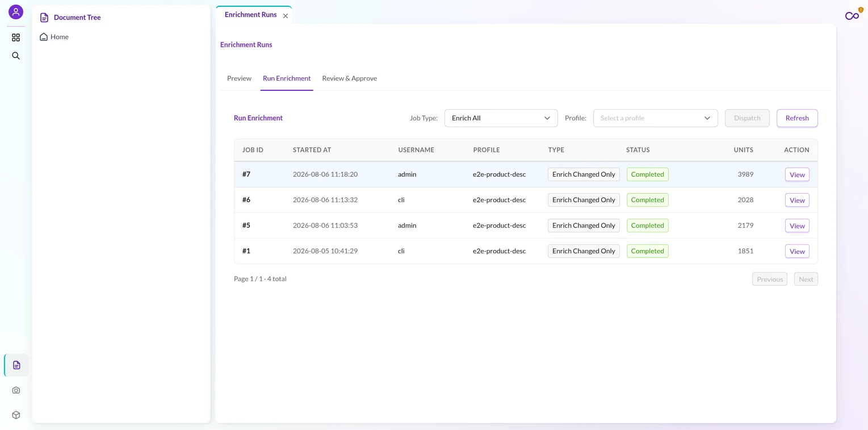This screenshot has width=868, height=430.
Task: Click the Completed status badge for job #7
Action: [647, 174]
